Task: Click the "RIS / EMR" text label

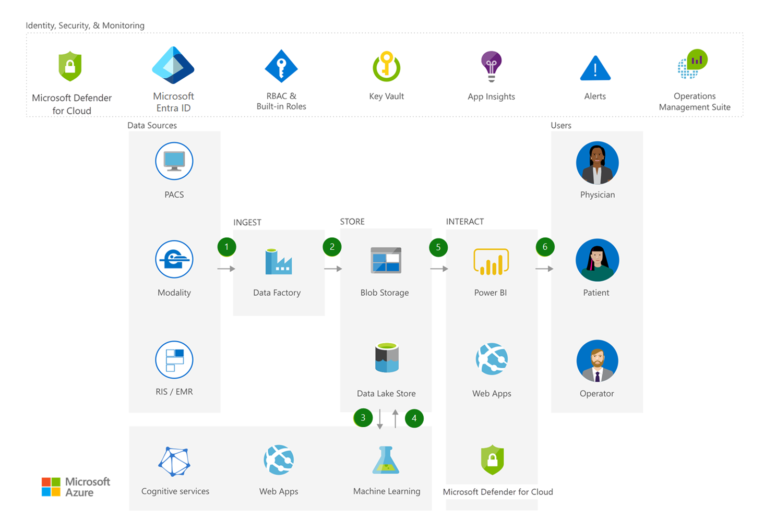Action: [x=174, y=392]
